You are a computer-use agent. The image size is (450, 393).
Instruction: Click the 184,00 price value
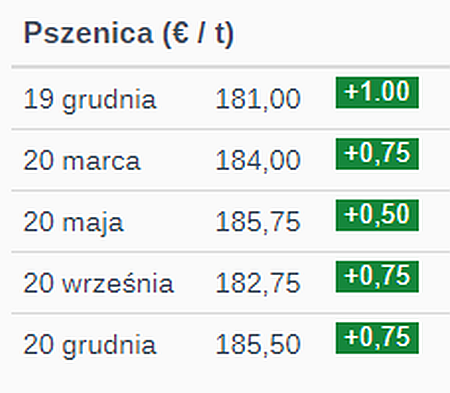(258, 160)
